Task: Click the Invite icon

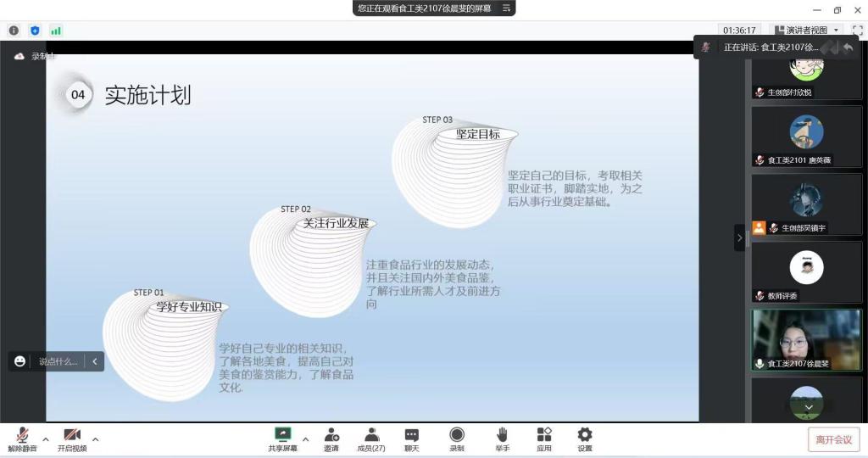Action: 331,435
